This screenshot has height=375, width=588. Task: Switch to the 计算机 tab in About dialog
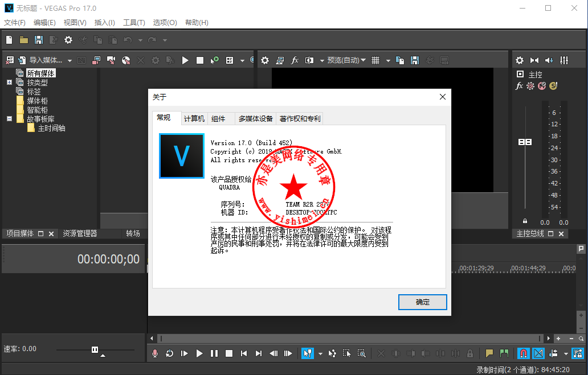(194, 119)
